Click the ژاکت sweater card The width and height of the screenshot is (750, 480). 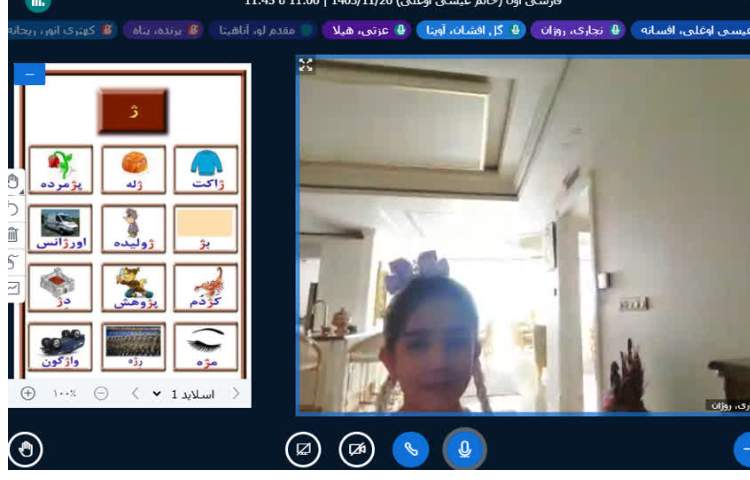(x=206, y=170)
